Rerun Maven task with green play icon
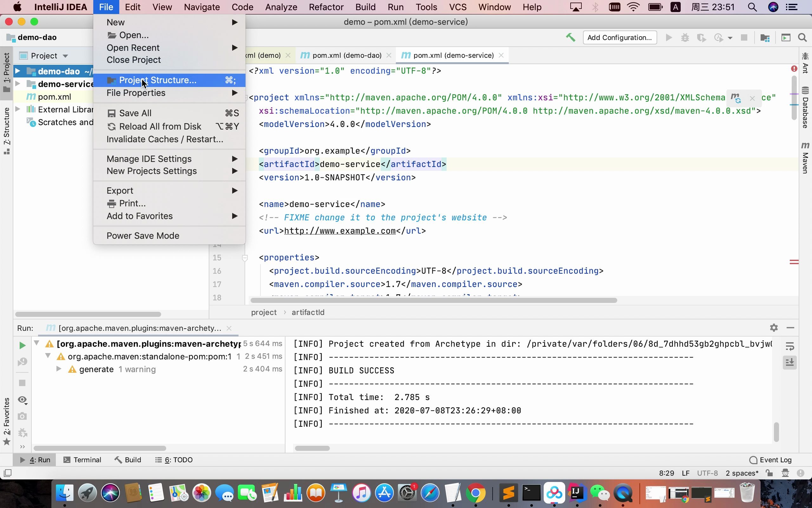This screenshot has width=812, height=508. pos(22,345)
